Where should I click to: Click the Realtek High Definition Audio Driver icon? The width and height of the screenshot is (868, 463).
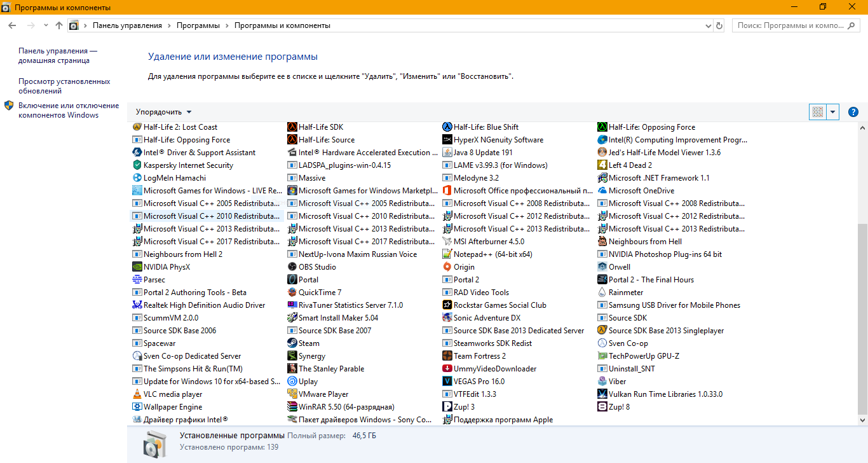coord(137,305)
